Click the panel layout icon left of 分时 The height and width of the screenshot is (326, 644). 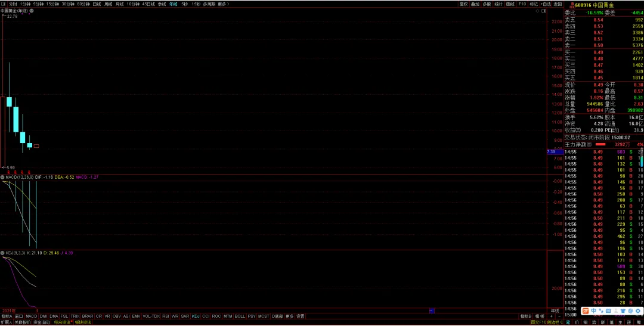click(4, 4)
